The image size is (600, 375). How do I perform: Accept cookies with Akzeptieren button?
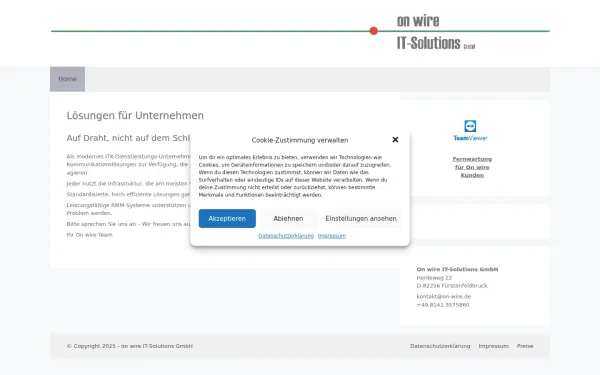(x=227, y=218)
